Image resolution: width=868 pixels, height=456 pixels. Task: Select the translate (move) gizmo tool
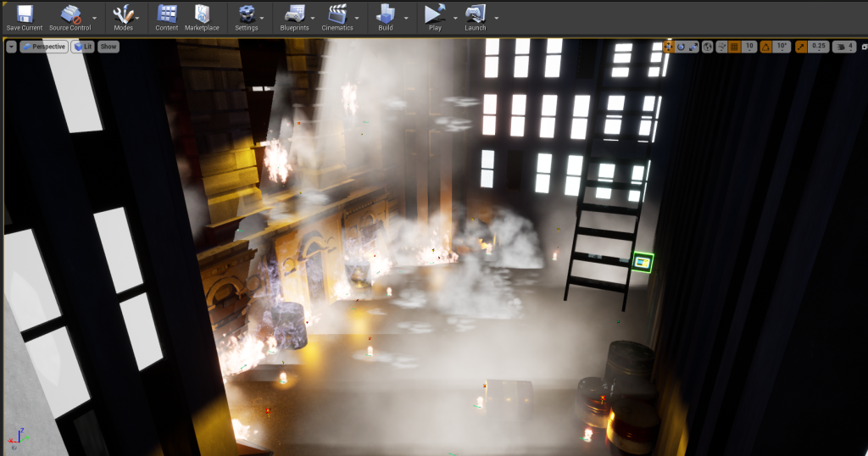(x=669, y=47)
